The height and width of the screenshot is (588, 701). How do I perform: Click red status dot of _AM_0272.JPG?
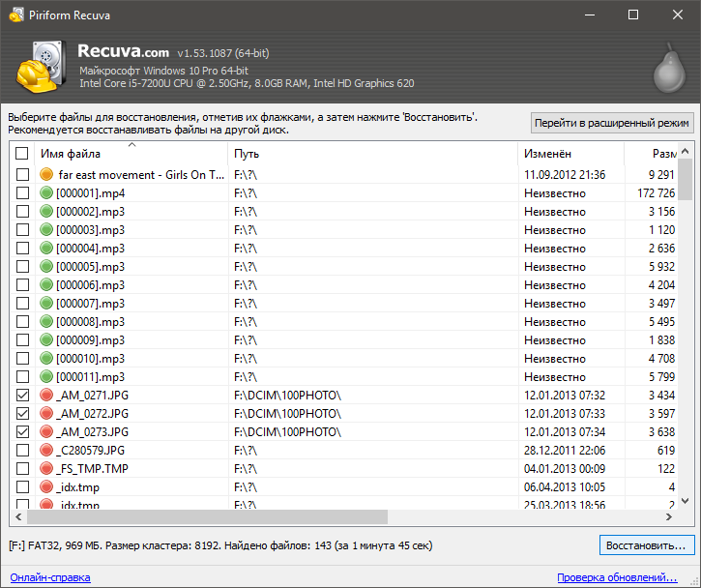click(x=46, y=413)
